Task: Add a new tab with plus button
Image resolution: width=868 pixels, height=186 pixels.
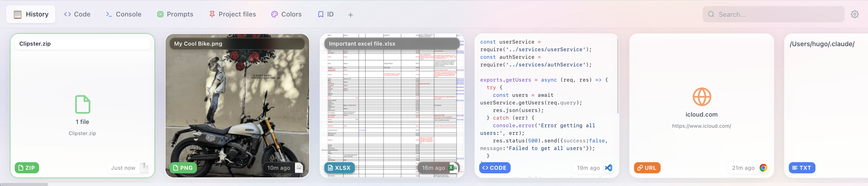Action: 350,15
